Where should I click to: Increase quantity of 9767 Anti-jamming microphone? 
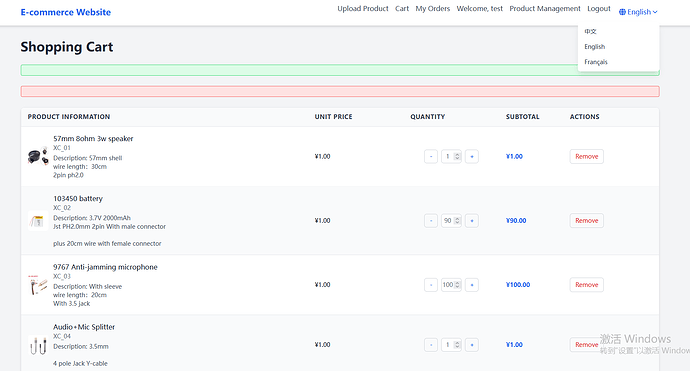coord(472,285)
